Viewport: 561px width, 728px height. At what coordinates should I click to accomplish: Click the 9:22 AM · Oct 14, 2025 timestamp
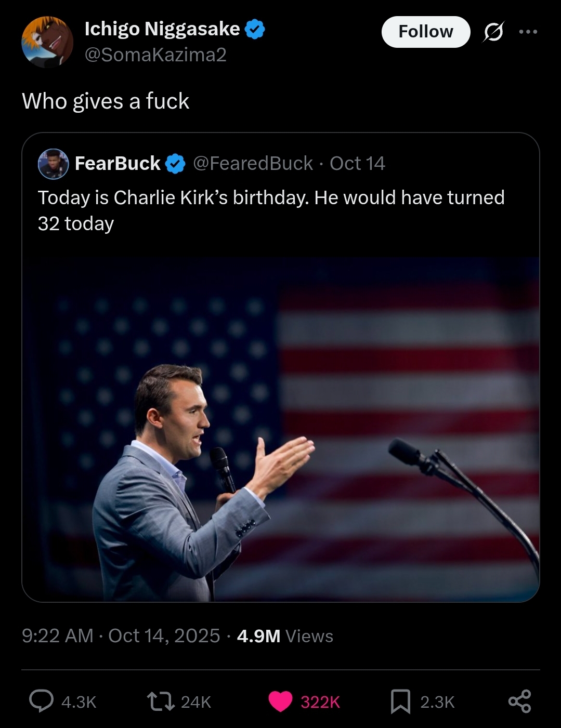click(121, 636)
